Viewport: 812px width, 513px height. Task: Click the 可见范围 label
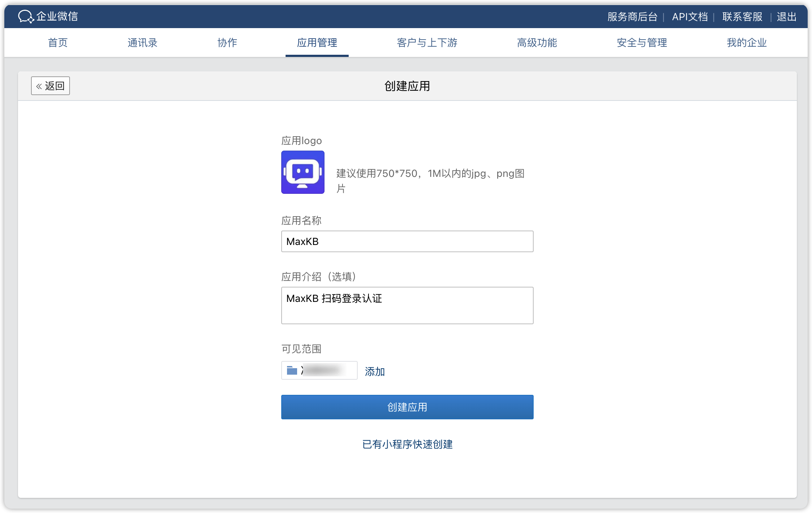pos(301,349)
